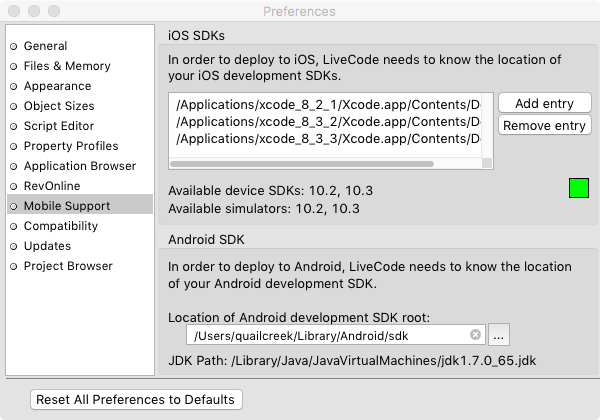Open RevOnline preferences
This screenshot has width=600, height=420.
[51, 186]
